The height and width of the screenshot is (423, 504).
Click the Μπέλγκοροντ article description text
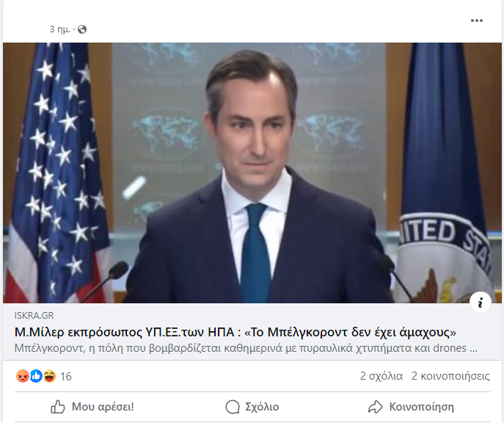pyautogui.click(x=246, y=348)
